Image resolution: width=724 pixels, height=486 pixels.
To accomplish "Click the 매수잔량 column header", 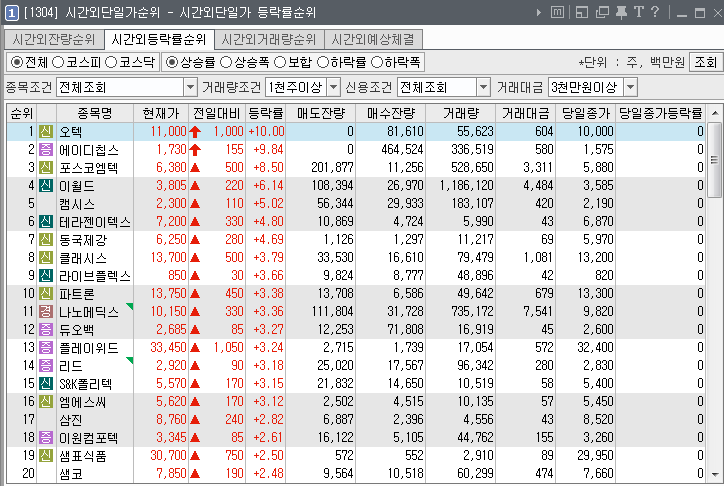I will 391,113.
